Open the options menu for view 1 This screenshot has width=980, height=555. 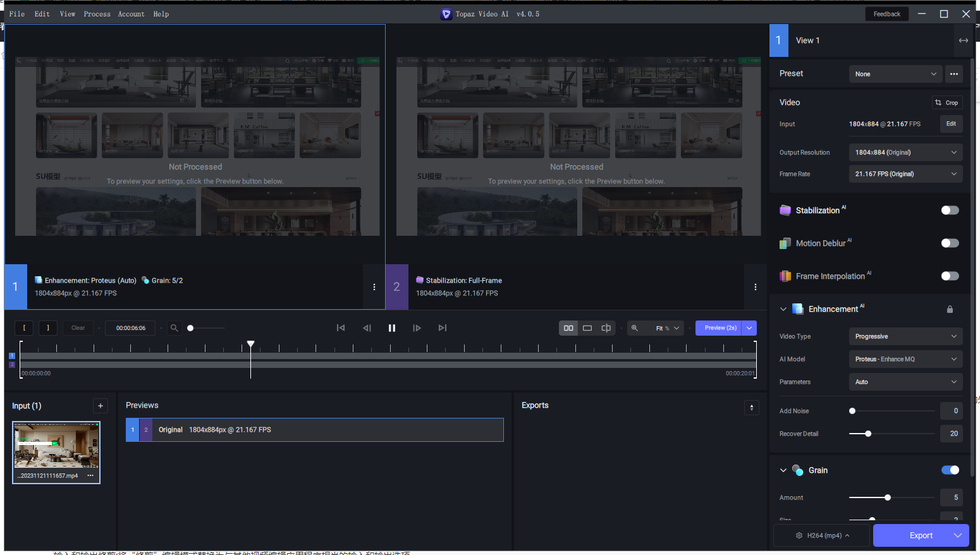coord(374,287)
